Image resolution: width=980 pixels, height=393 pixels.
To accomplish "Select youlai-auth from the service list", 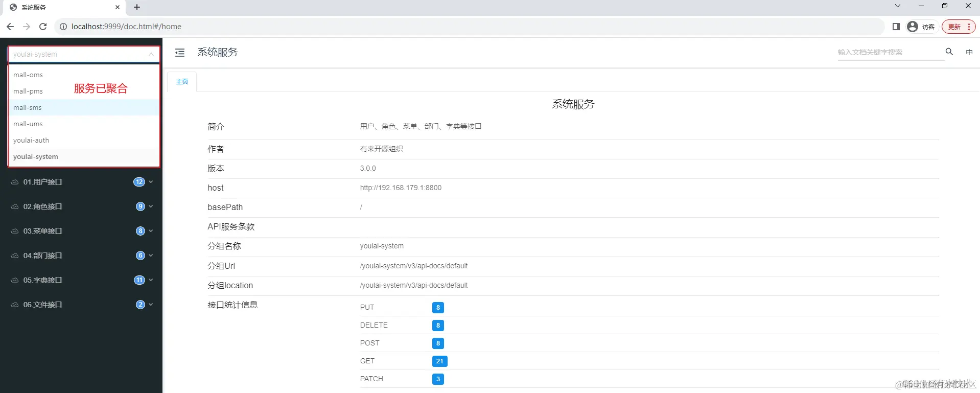I will coord(84,140).
